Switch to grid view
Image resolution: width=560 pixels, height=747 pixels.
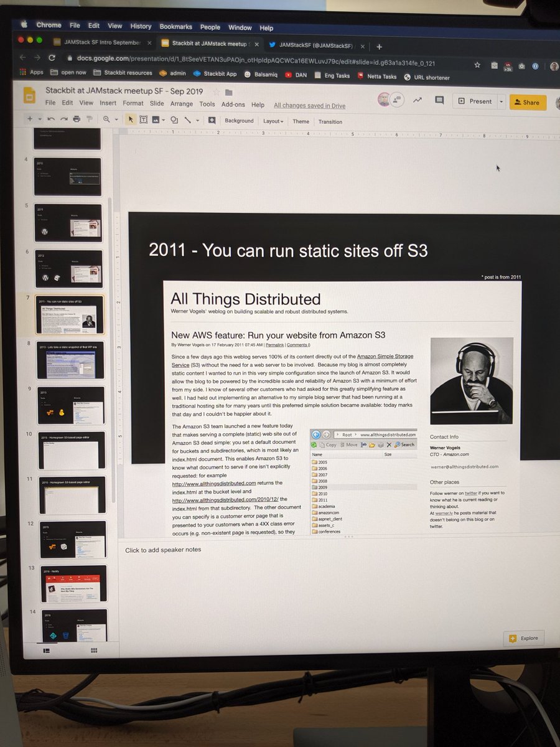94,650
